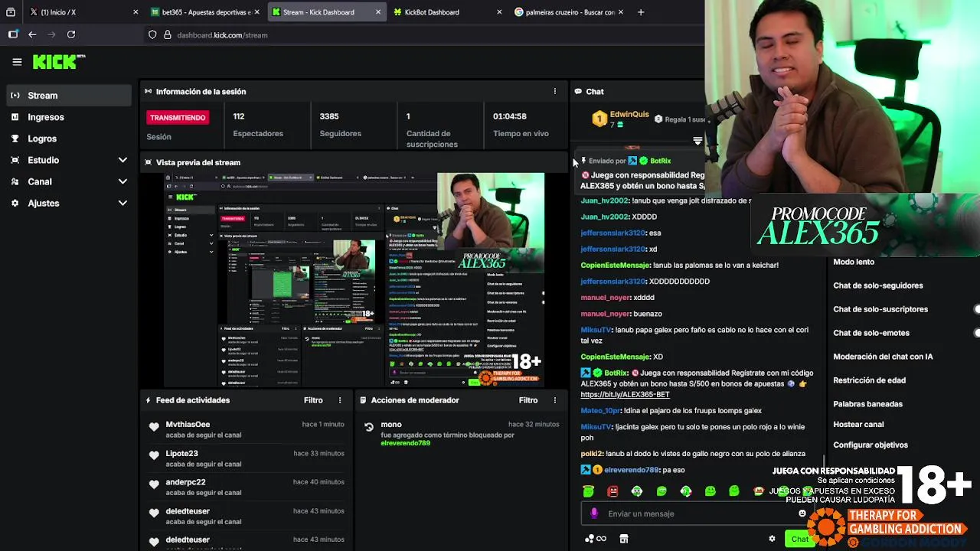The image size is (980, 551).
Task: Click the Feed de actividades lightning icon
Action: pyautogui.click(x=149, y=400)
